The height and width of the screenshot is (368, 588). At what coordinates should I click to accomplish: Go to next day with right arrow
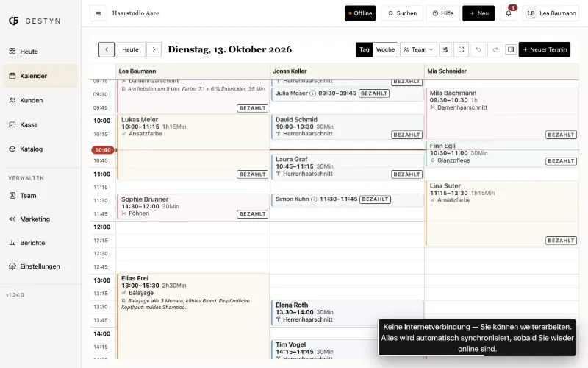point(154,49)
